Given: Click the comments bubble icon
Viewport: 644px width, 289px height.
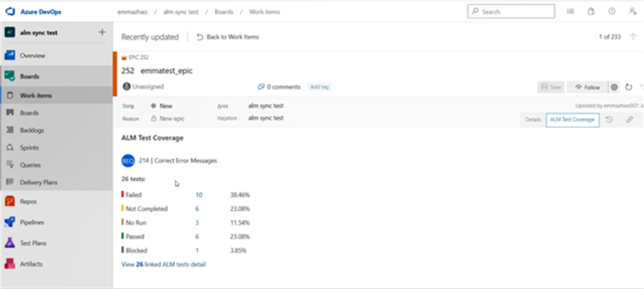Looking at the screenshot, I should point(261,87).
